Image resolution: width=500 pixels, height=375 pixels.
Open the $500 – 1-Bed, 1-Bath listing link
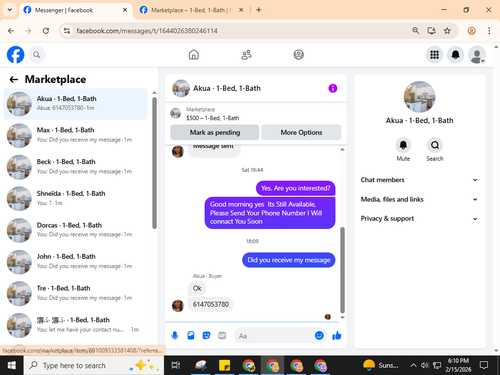click(x=213, y=118)
